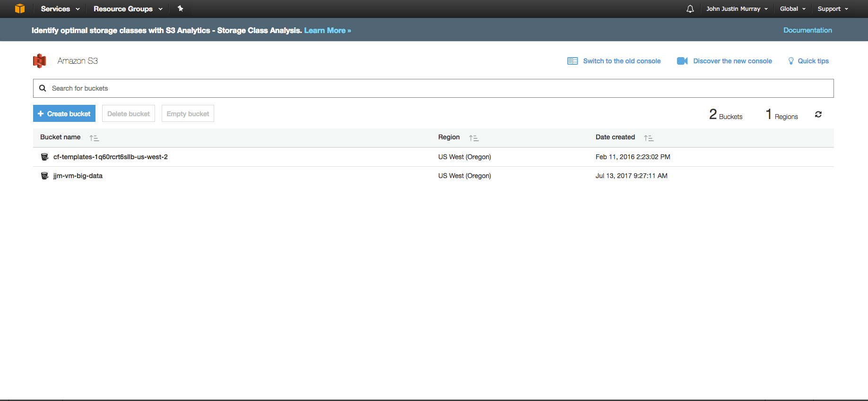
Task: Sort buckets by Bucket name
Action: [94, 138]
